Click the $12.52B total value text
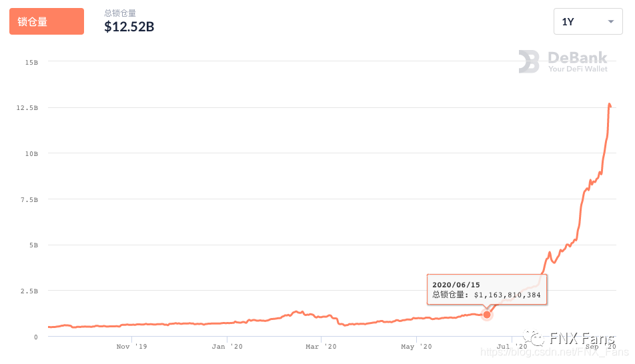The height and width of the screenshot is (364, 635). point(129,27)
